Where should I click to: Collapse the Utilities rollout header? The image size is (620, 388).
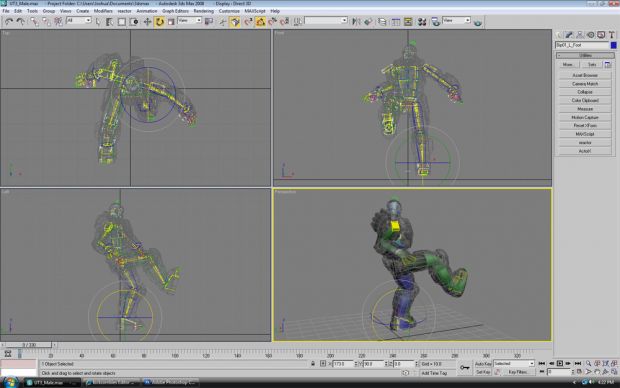(x=585, y=55)
